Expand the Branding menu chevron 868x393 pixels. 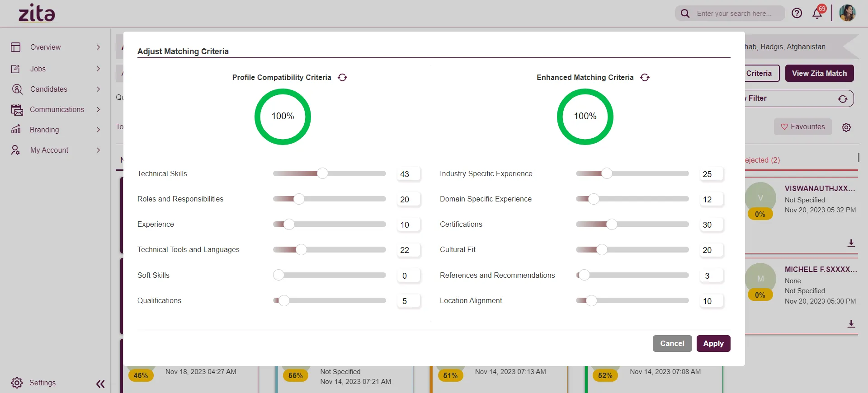(x=98, y=130)
